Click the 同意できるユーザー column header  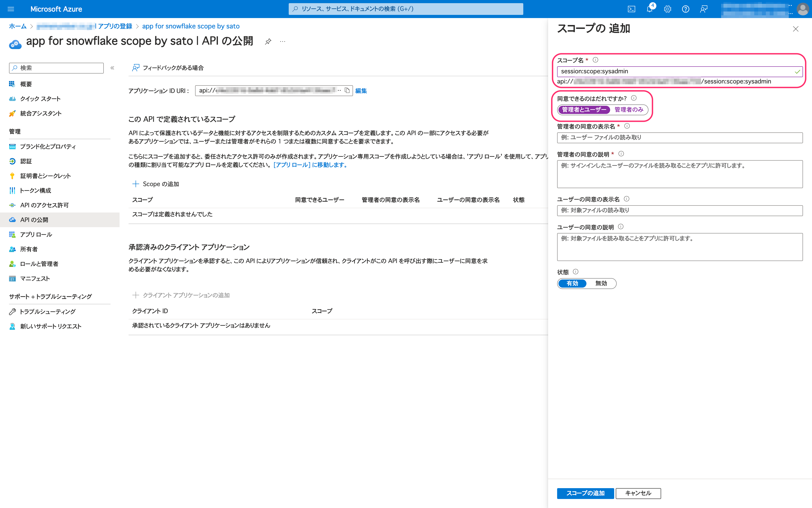coord(319,200)
